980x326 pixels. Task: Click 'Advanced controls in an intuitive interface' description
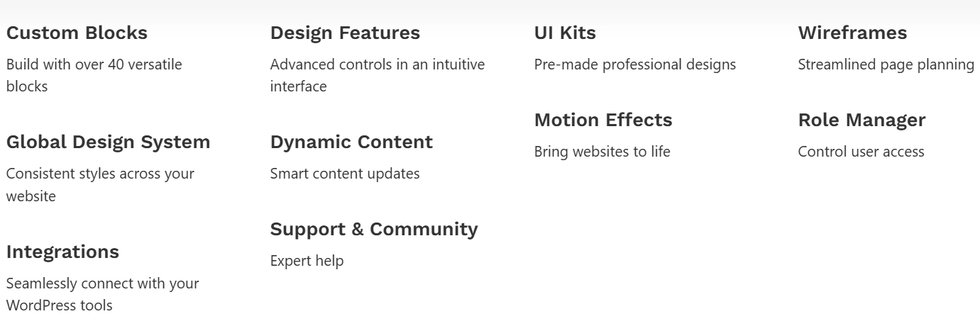pyautogui.click(x=378, y=75)
